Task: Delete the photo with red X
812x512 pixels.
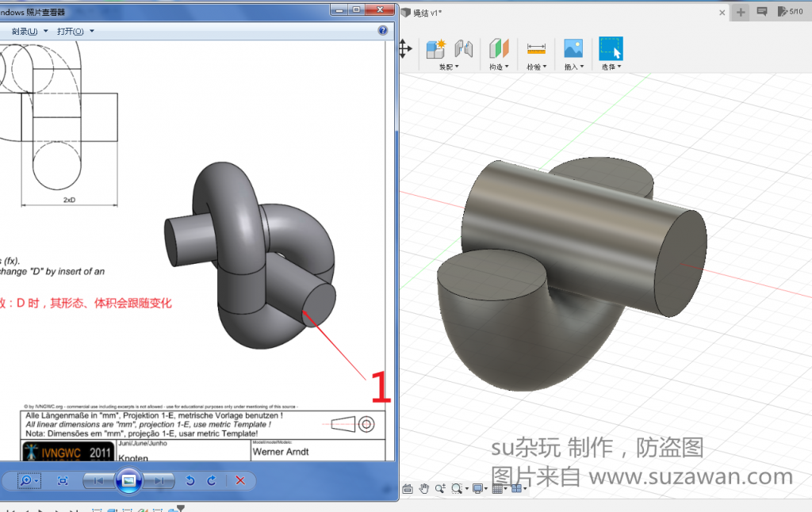Action: 240,481
